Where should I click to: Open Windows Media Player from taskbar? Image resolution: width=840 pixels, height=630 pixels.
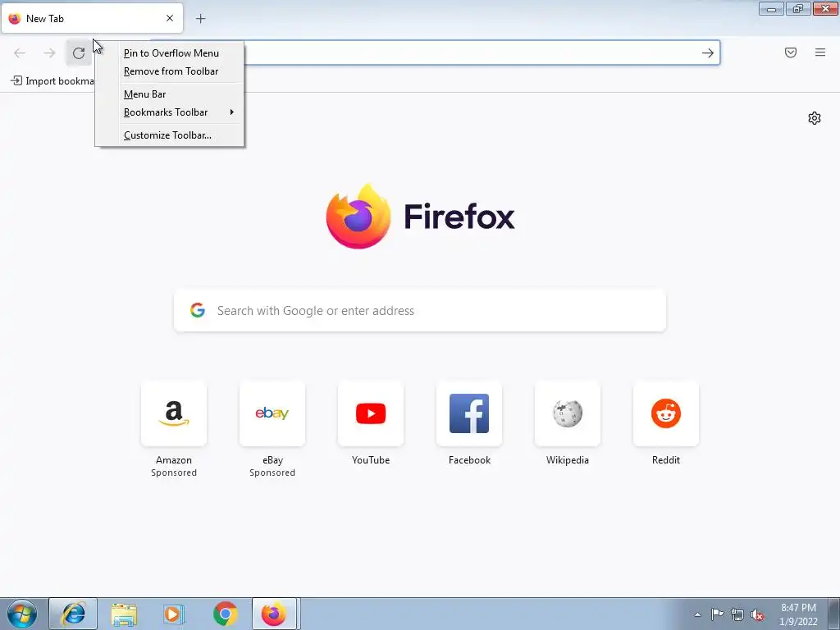[173, 614]
